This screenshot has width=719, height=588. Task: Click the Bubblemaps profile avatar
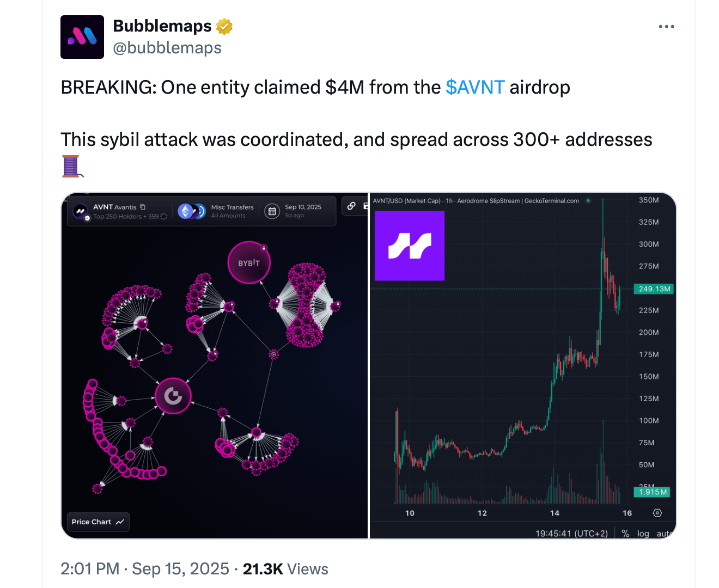82,36
